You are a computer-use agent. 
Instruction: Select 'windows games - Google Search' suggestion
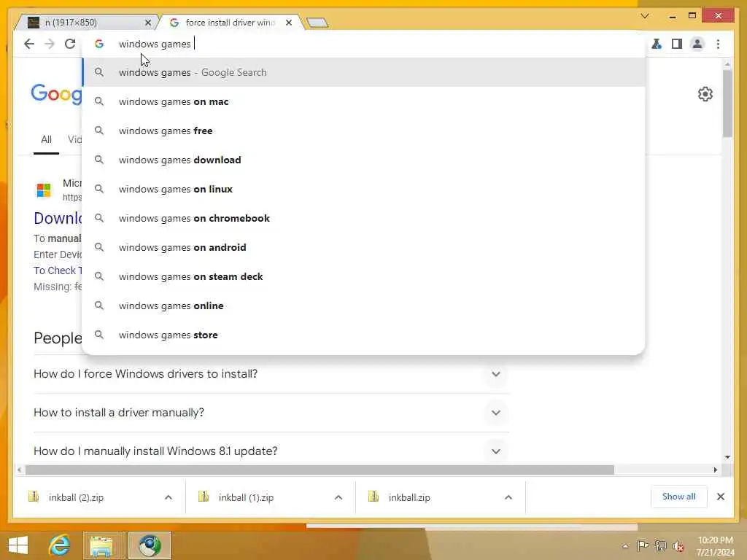click(364, 72)
